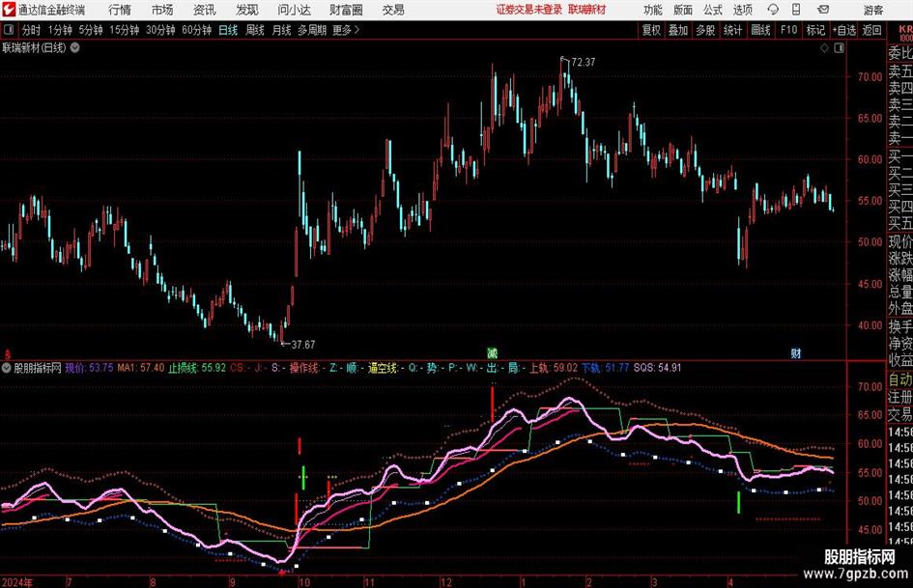This screenshot has height=588, width=913.
Task: Open the 发现 menu
Action: [x=247, y=10]
